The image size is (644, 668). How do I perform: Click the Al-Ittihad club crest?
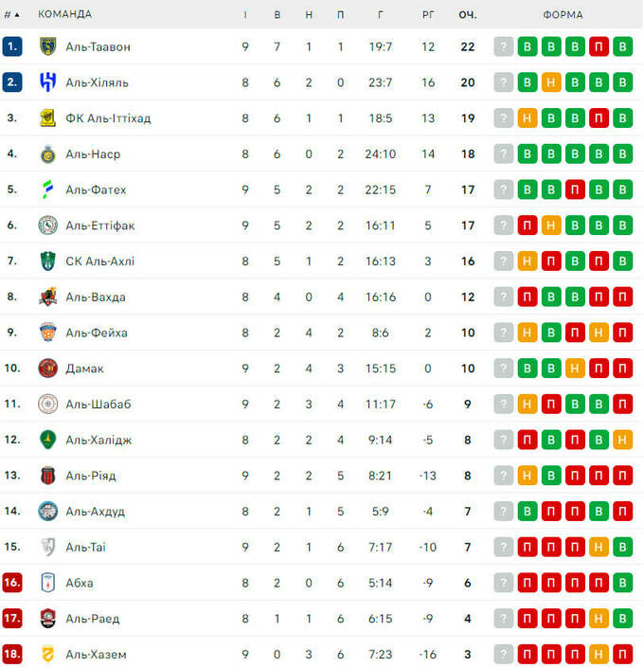tap(48, 118)
